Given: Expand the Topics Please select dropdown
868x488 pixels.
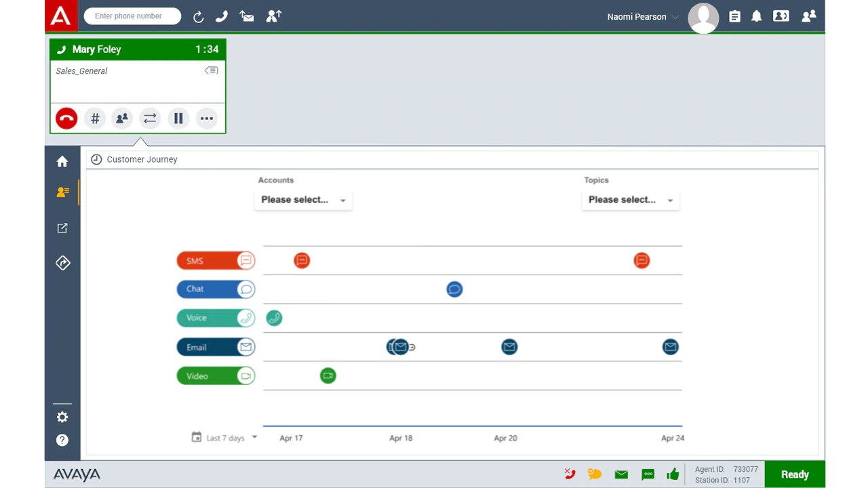Looking at the screenshot, I should [x=631, y=200].
